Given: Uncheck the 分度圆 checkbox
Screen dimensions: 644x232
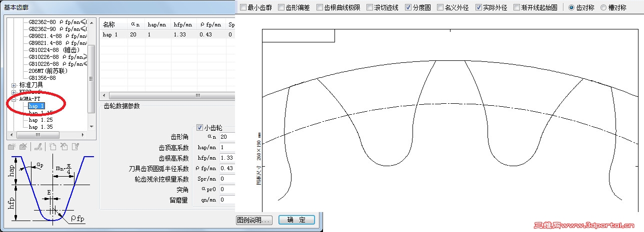Looking at the screenshot, I should point(408,7).
